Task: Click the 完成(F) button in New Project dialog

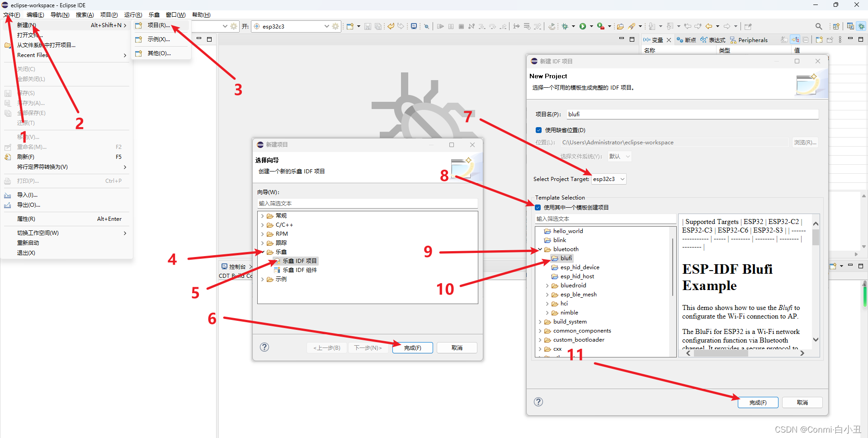Action: (x=758, y=402)
